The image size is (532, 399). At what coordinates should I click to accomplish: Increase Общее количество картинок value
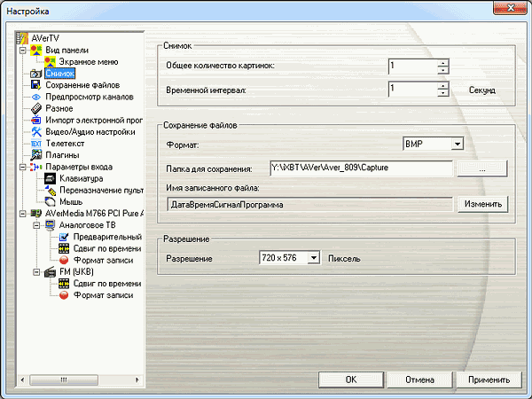tap(443, 62)
